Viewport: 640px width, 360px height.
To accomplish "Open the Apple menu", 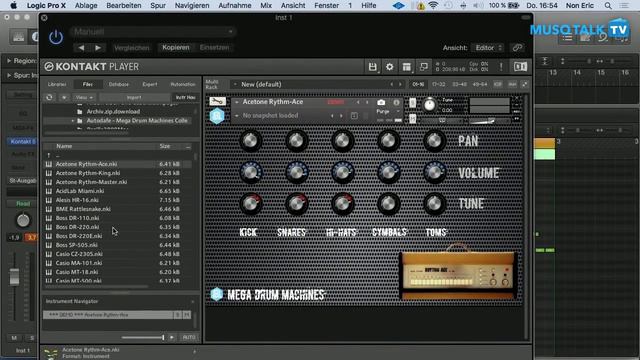I will 13,6.
